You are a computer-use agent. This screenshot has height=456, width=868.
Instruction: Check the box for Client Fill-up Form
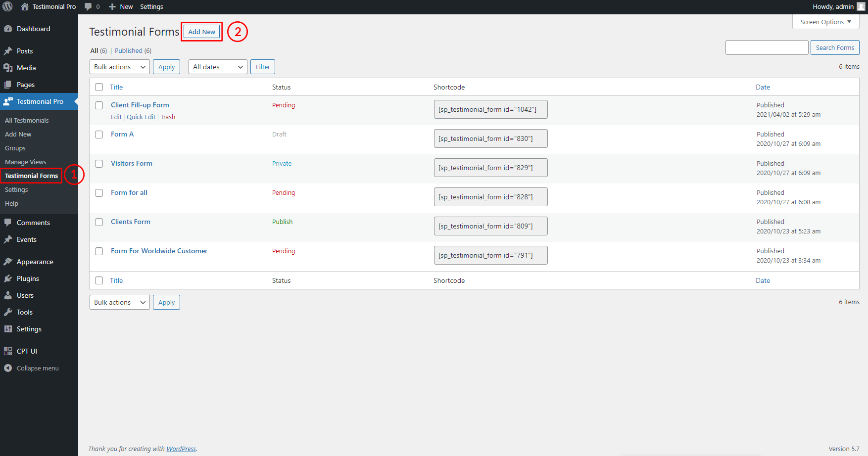(x=99, y=105)
